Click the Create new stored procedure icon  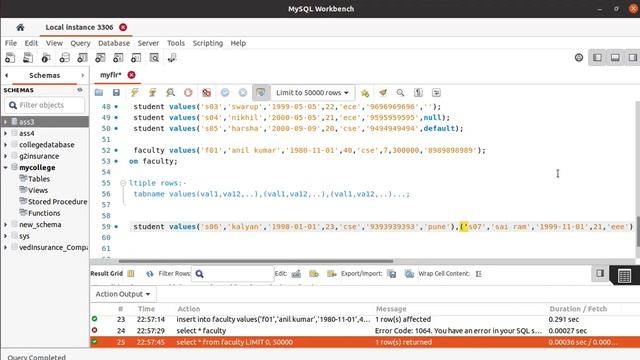pos(118,58)
